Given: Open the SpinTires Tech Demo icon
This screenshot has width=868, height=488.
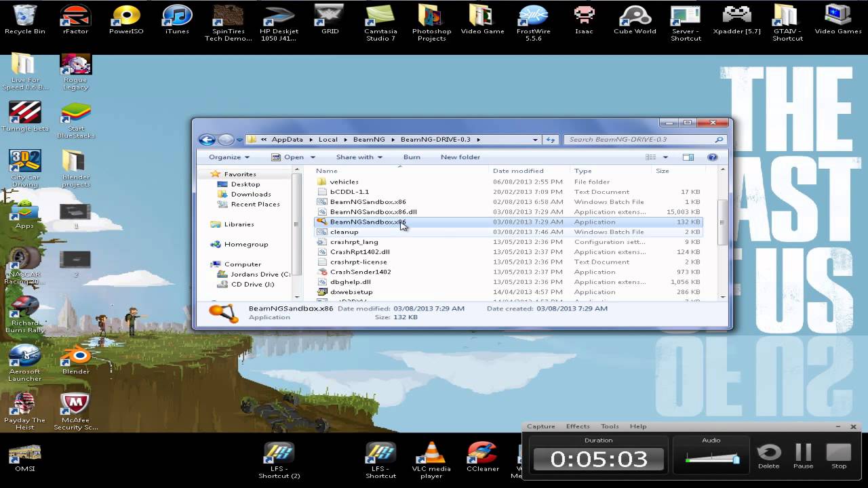Looking at the screenshot, I should [228, 22].
